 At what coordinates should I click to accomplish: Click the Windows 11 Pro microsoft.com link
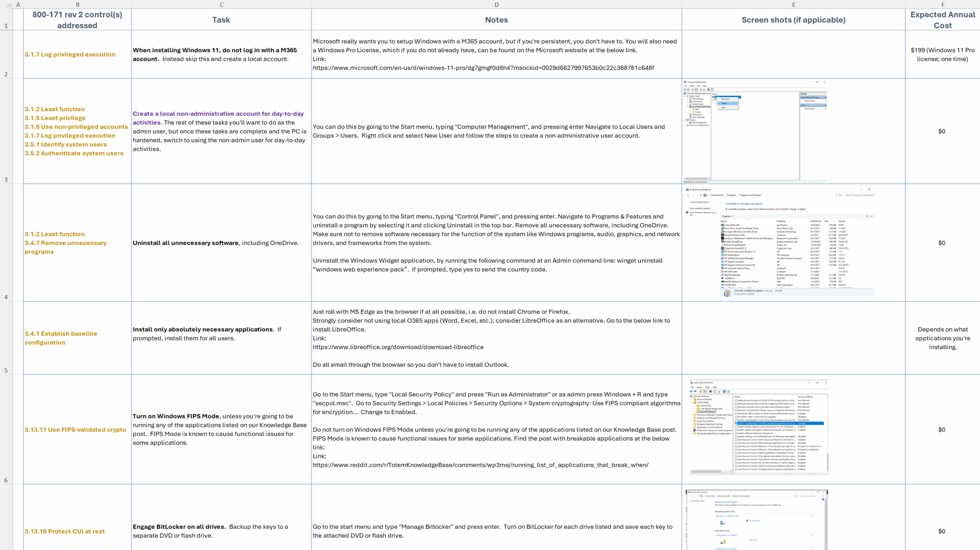tap(483, 68)
